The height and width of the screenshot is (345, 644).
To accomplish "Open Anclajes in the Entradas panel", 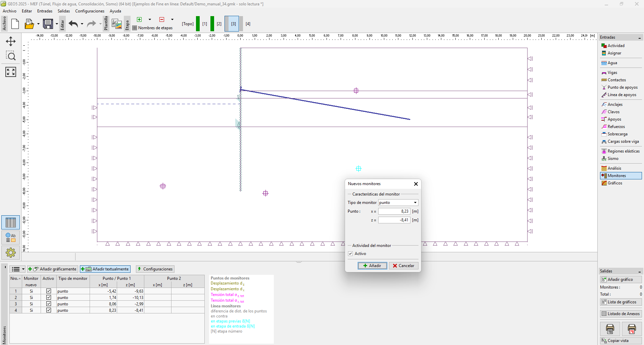I will pyautogui.click(x=615, y=104).
